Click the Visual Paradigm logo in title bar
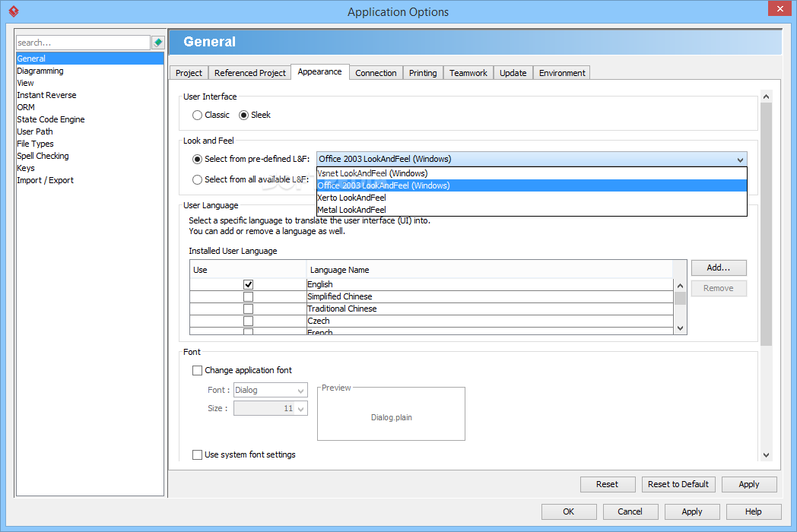Image resolution: width=797 pixels, height=532 pixels. [x=14, y=11]
